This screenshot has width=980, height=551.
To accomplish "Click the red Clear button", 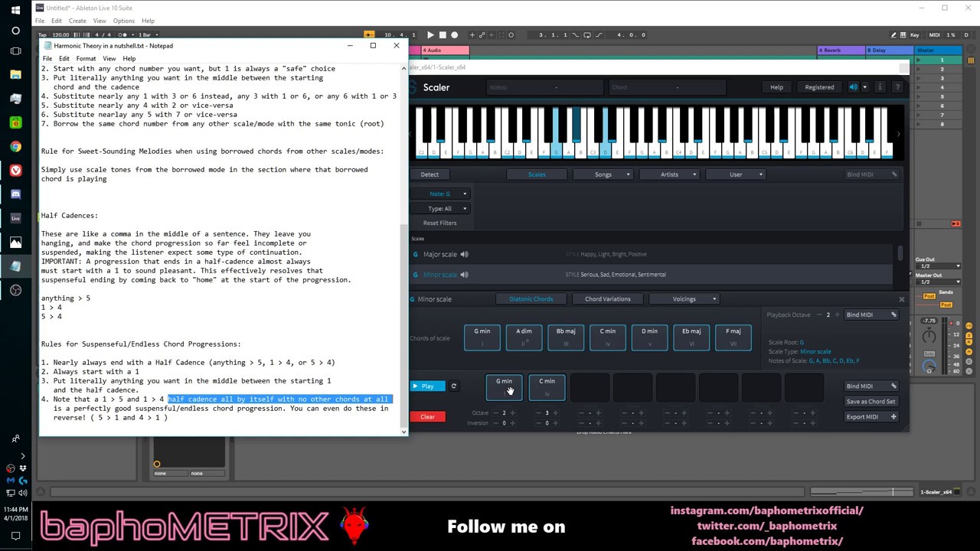I will 427,417.
